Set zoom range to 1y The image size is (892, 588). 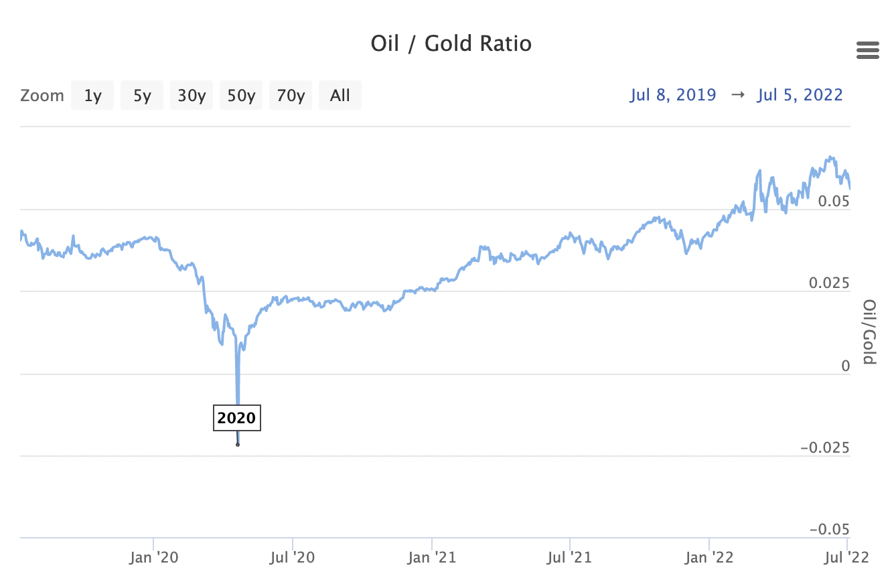(92, 95)
